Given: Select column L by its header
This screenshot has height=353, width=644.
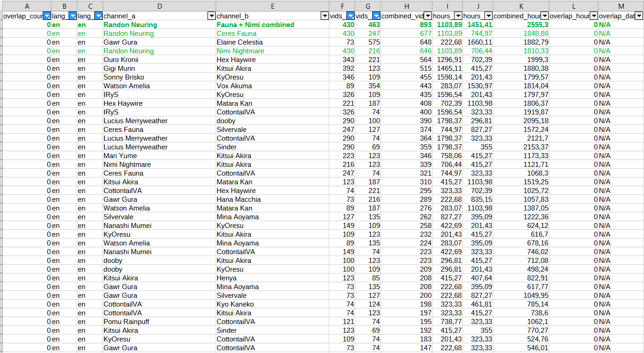Looking at the screenshot, I should coord(574,6).
